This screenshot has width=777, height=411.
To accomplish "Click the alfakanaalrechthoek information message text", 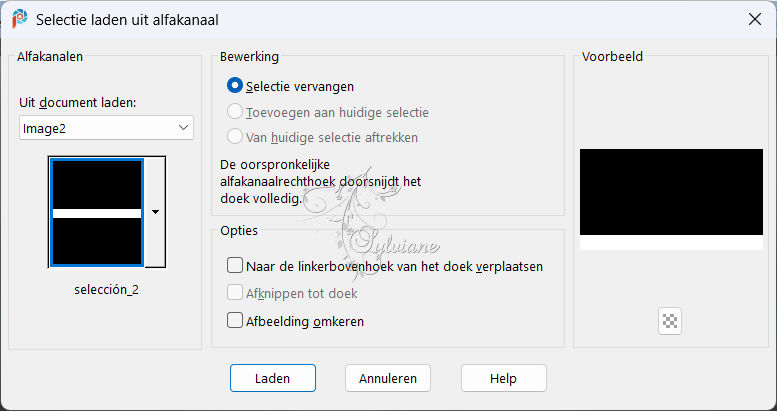I will pos(320,182).
